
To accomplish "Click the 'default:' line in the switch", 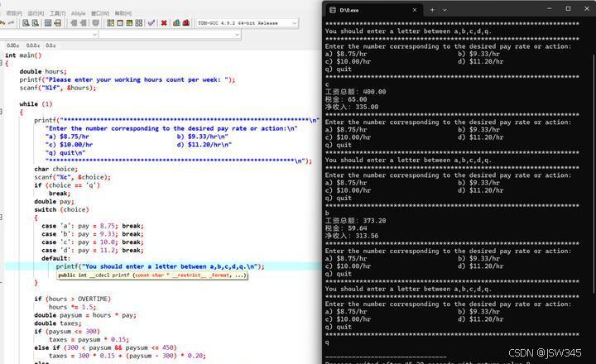I will pyautogui.click(x=56, y=258).
